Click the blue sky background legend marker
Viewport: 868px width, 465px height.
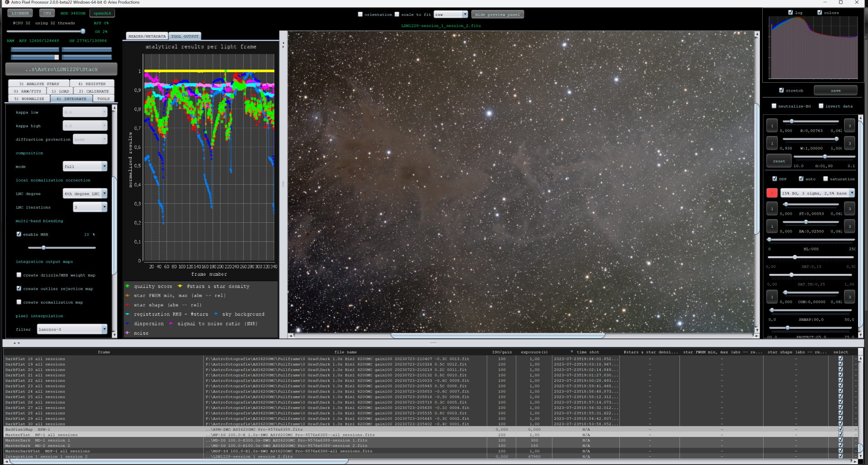click(x=216, y=314)
